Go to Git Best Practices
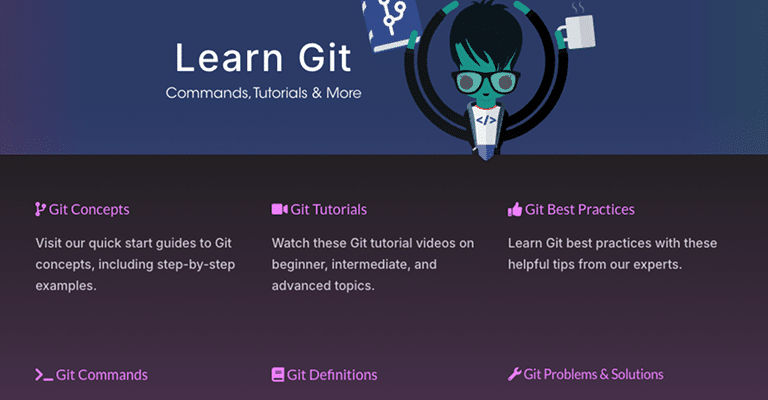The width and height of the screenshot is (768, 400). tap(579, 210)
